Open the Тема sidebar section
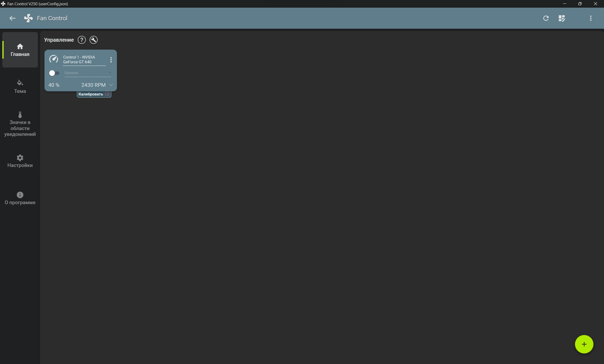Screen dimensions: 604x364 tap(20, 87)
